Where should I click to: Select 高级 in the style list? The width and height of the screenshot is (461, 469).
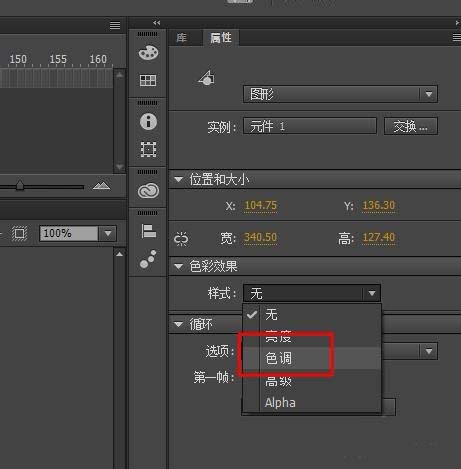click(x=312, y=381)
